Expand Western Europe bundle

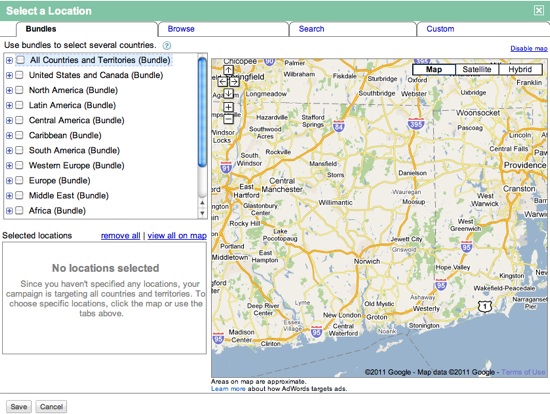point(9,166)
